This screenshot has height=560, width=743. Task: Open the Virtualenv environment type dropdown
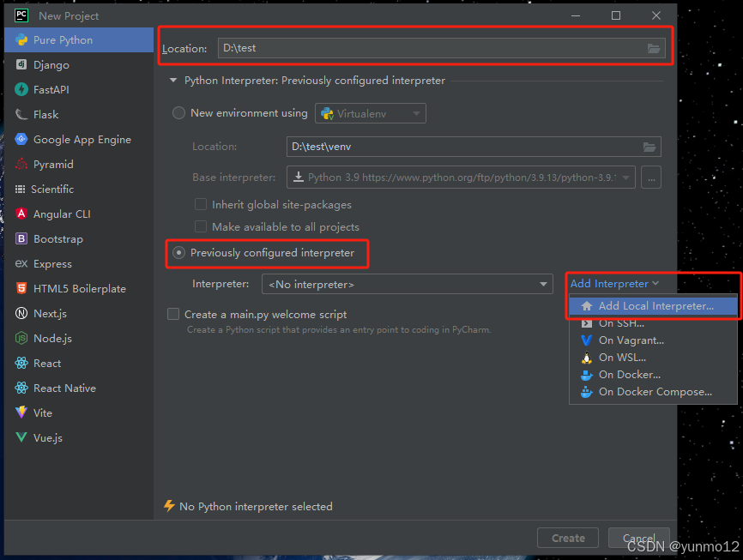(371, 113)
